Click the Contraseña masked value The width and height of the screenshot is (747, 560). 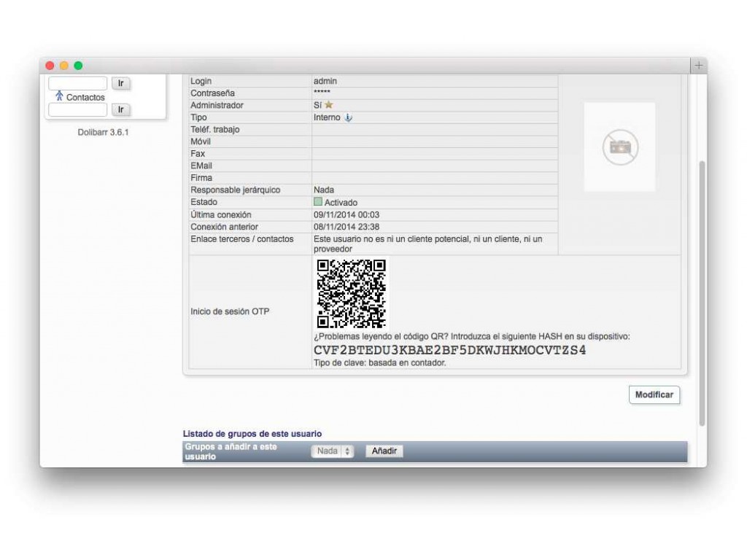(322, 93)
